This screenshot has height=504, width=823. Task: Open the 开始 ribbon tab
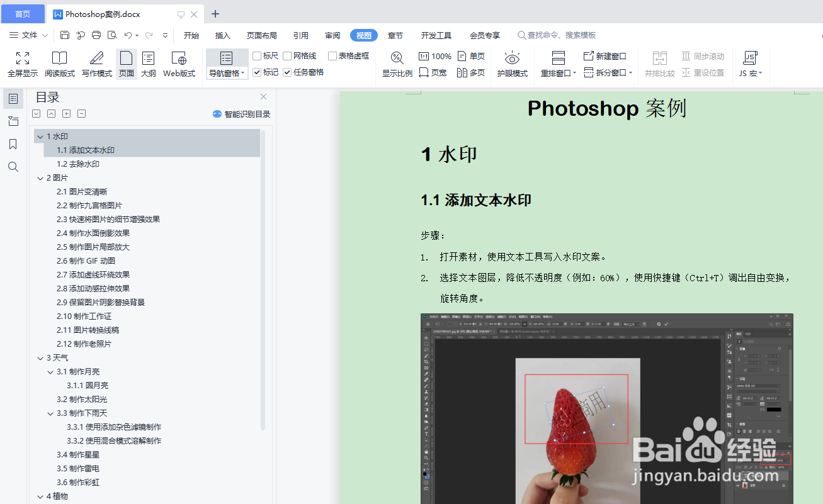191,35
